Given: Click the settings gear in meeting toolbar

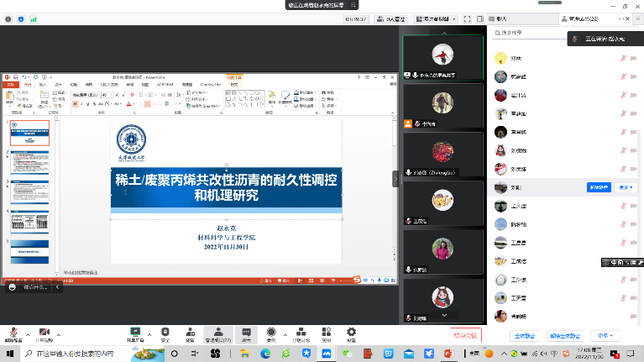Looking at the screenshot, I should (x=351, y=332).
